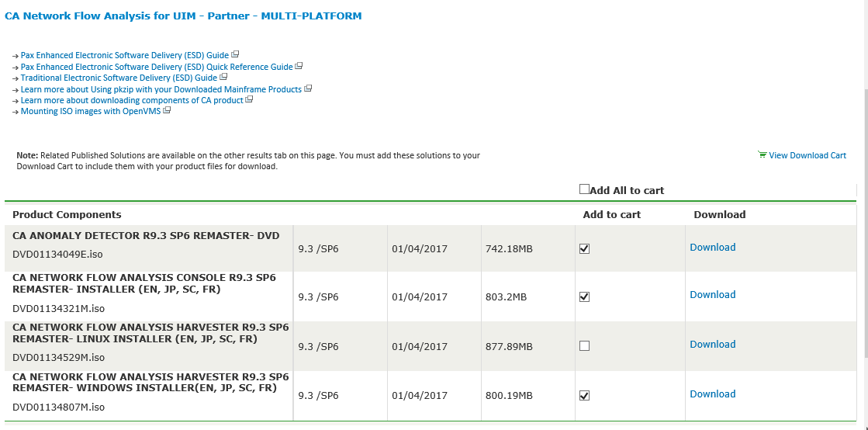Open Pax Enhanced ESD Quick Reference Guide link
The image size is (868, 430).
(157, 67)
